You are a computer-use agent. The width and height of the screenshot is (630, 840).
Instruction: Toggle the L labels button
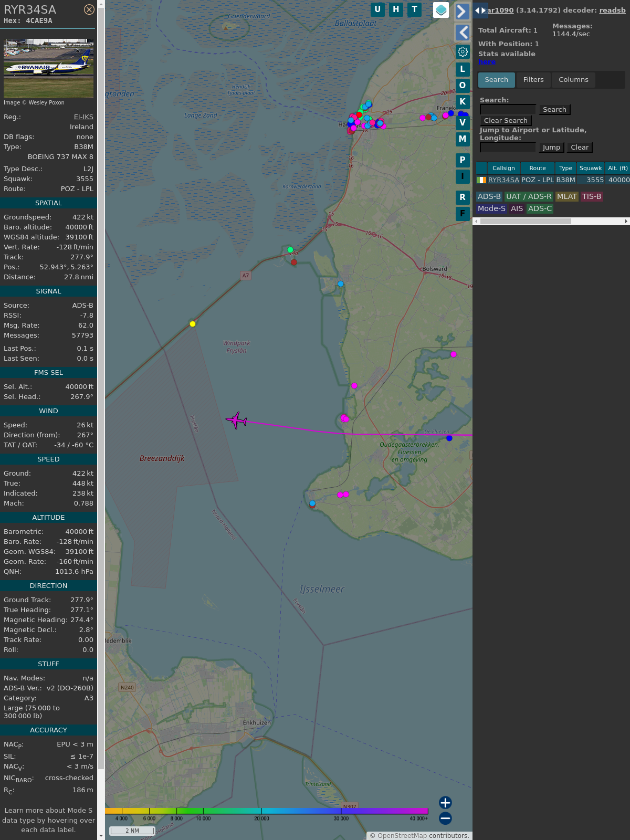(463, 69)
